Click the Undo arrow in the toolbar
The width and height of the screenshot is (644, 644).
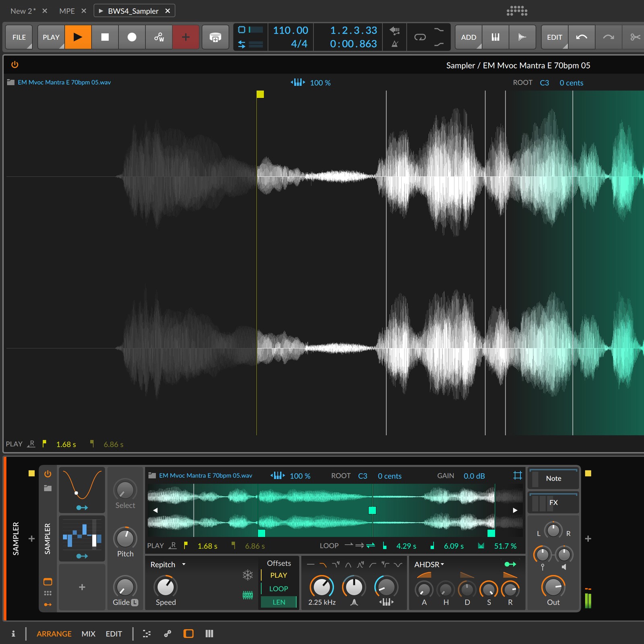click(x=582, y=37)
